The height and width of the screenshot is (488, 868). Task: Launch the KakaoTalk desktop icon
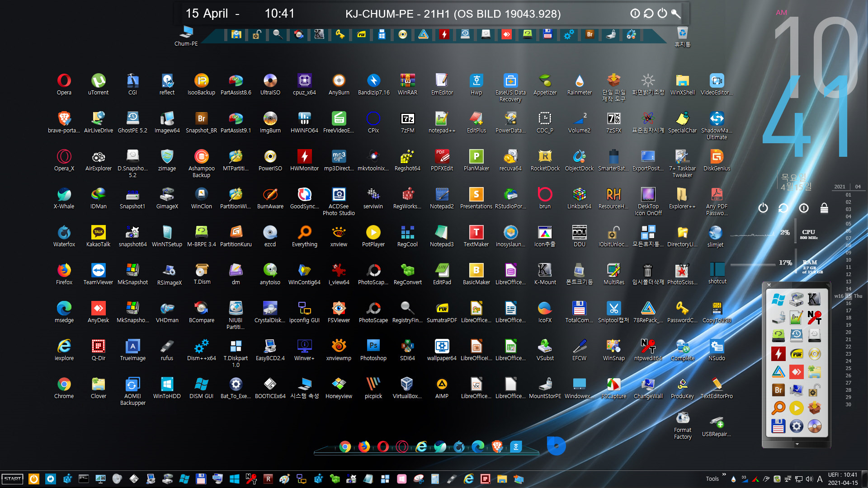point(98,236)
